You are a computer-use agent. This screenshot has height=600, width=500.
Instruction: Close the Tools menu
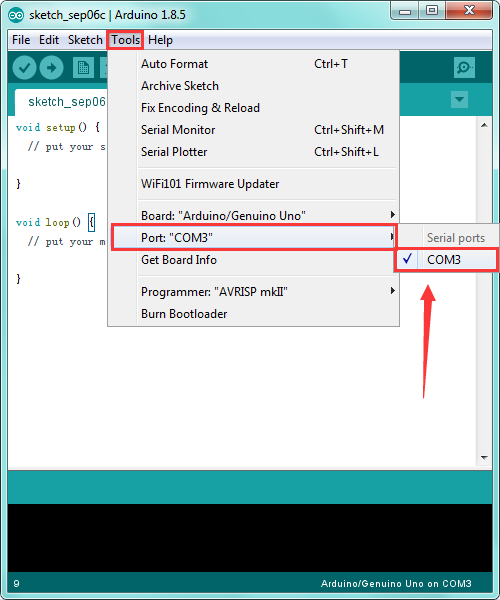(125, 40)
